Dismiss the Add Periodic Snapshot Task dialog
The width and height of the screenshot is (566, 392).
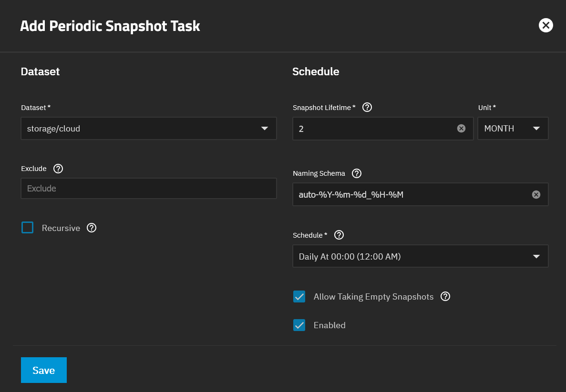pos(545,25)
